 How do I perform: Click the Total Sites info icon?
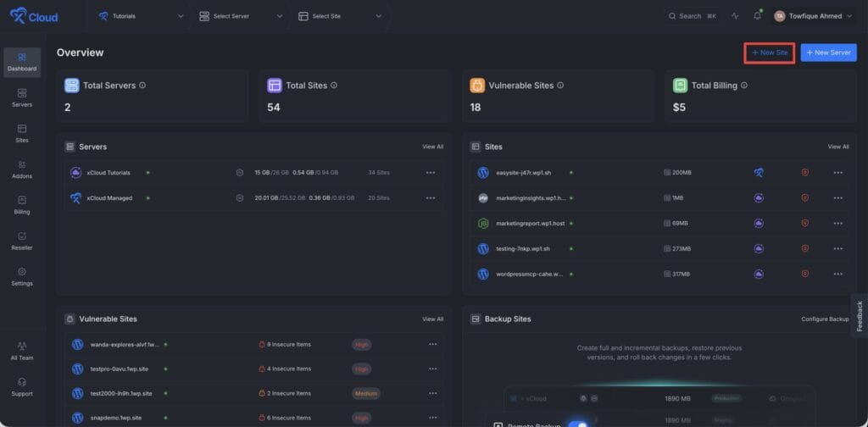(x=334, y=86)
